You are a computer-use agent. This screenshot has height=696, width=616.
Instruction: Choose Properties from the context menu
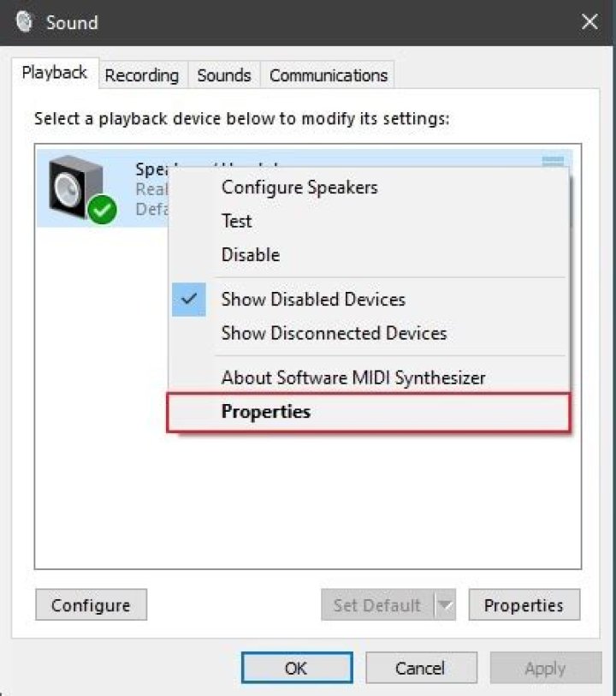(x=264, y=412)
